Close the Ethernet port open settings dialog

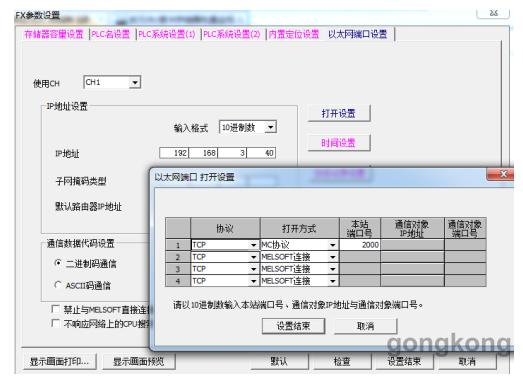503,174
